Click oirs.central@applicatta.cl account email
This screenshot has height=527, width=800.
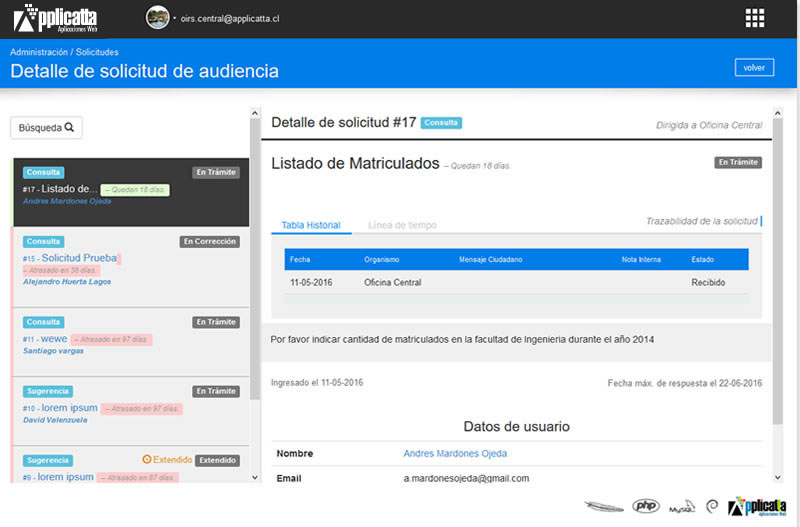[x=230, y=19]
